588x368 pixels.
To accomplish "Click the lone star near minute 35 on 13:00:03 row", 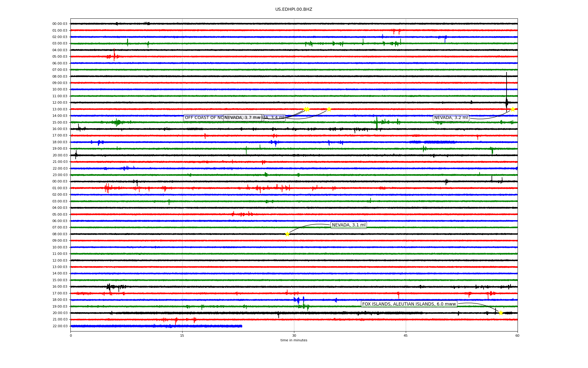I will (329, 109).
